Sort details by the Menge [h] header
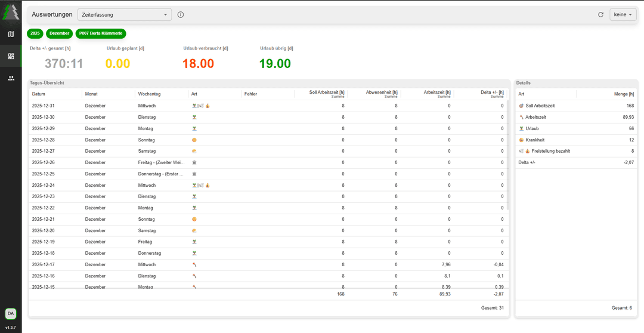This screenshot has width=644, height=333. point(624,94)
